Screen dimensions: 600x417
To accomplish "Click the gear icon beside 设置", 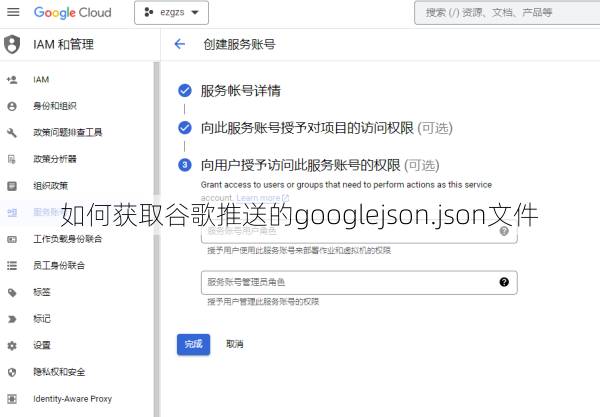I will click(x=12, y=345).
